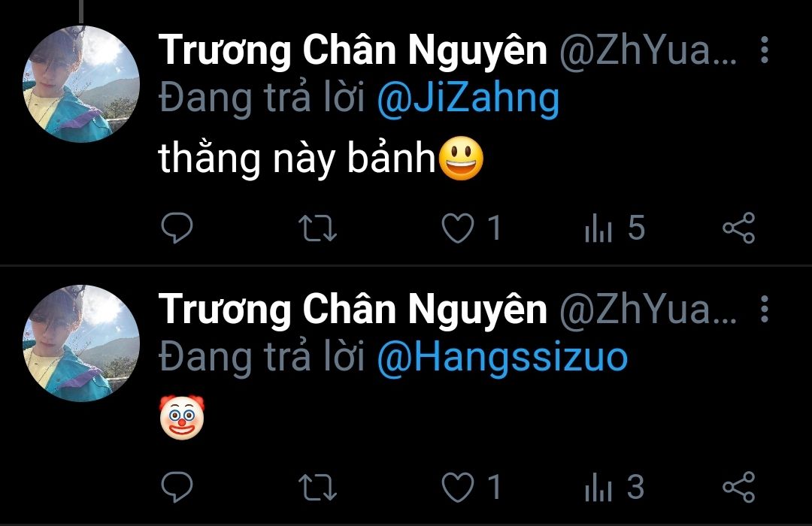Open the @Hangssizuo profile mention

click(x=502, y=358)
